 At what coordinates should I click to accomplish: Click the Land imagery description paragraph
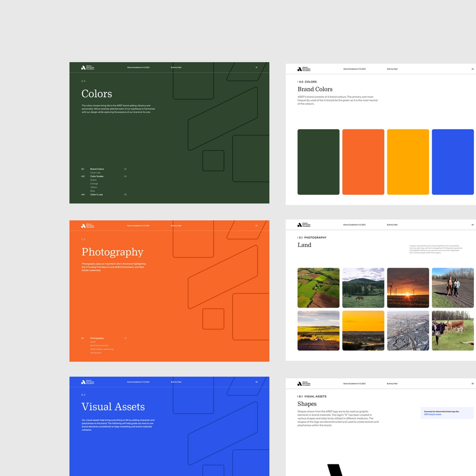click(436, 249)
